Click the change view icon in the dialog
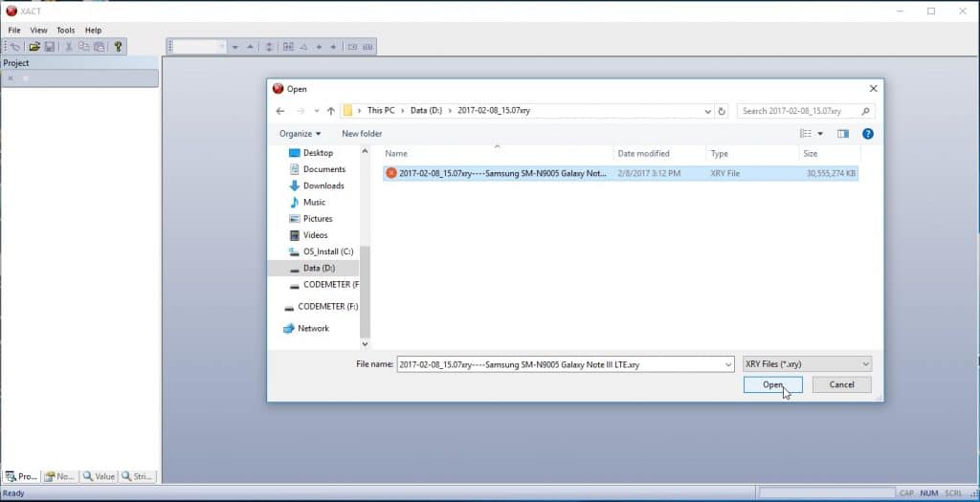Viewport: 980px width, 502px height. tap(806, 134)
